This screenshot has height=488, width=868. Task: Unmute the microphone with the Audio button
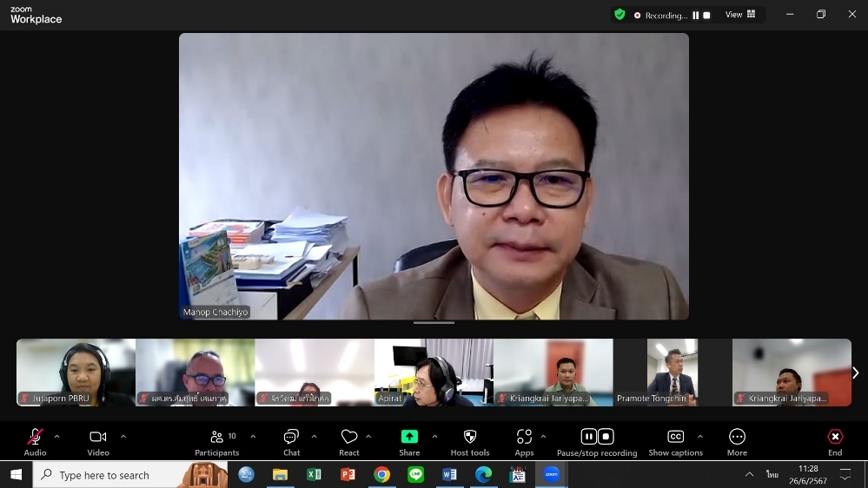[x=35, y=437]
